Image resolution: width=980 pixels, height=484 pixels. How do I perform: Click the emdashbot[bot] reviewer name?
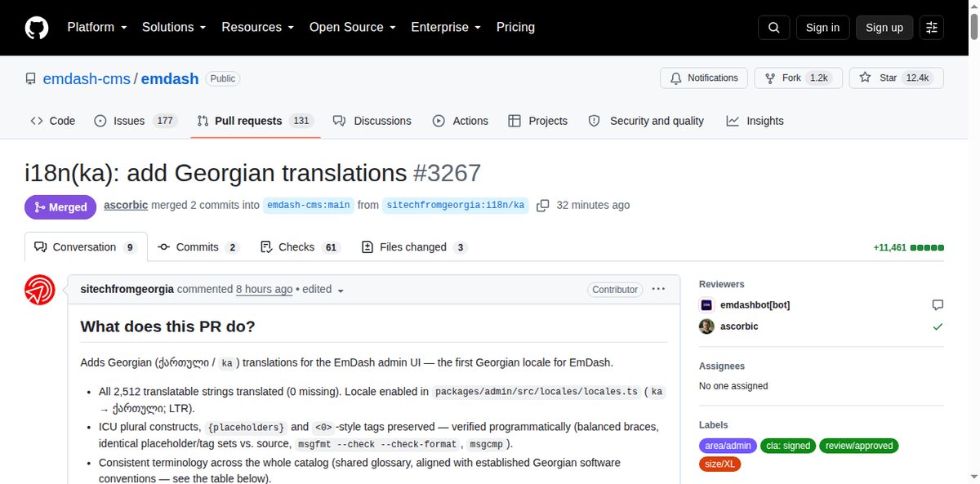point(755,305)
